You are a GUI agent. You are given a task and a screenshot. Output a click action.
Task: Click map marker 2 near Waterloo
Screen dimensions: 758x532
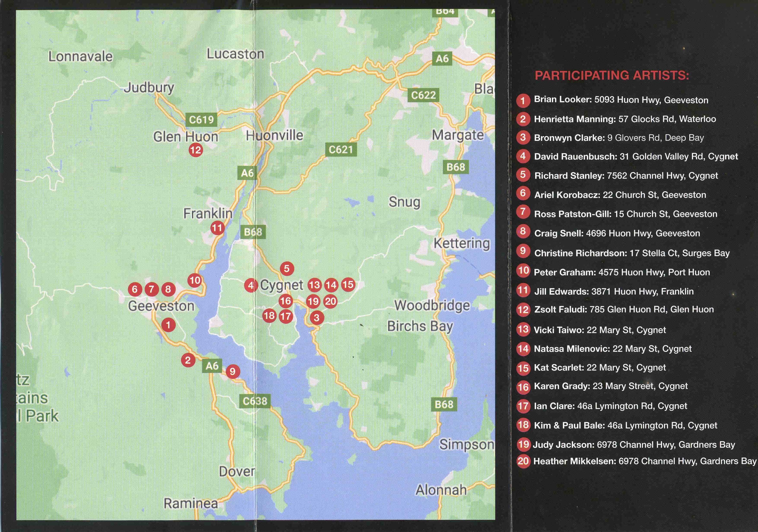(x=188, y=360)
